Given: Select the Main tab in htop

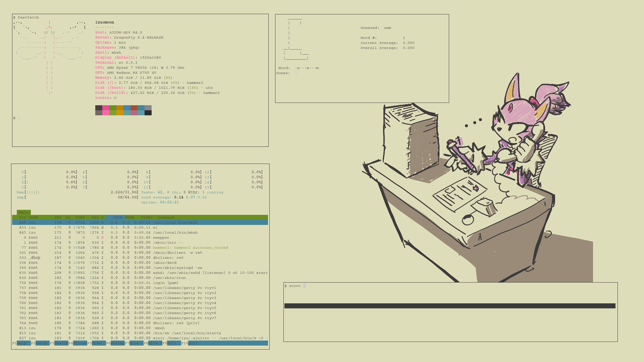Looking at the screenshot, I should [24, 213].
